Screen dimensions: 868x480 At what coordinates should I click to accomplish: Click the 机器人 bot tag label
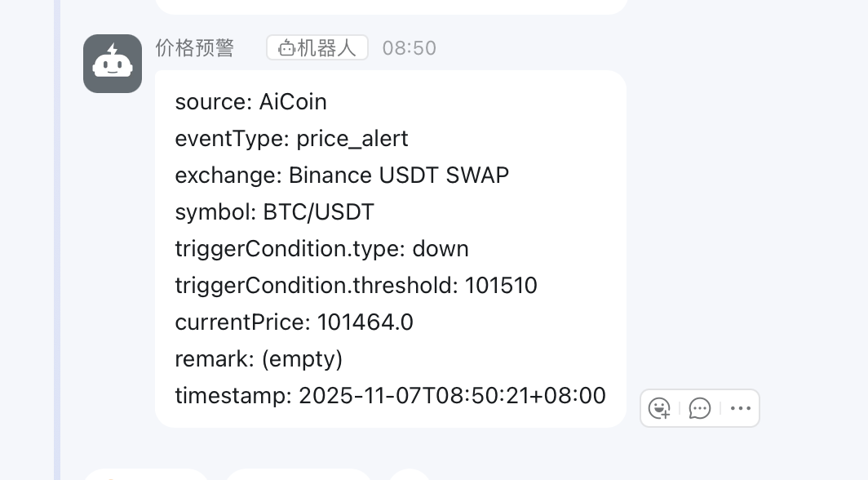[x=317, y=47]
